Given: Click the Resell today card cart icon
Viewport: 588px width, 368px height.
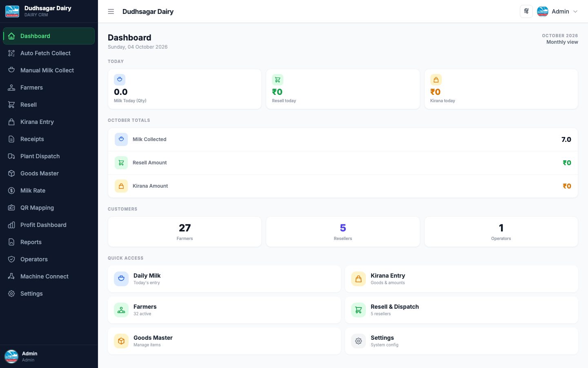Looking at the screenshot, I should [x=278, y=80].
